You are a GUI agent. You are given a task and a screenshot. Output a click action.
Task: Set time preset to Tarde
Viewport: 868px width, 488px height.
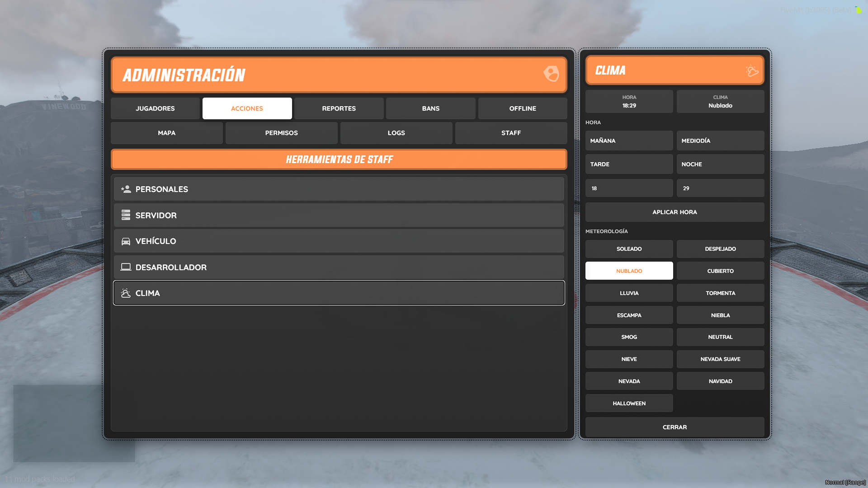[629, 164]
